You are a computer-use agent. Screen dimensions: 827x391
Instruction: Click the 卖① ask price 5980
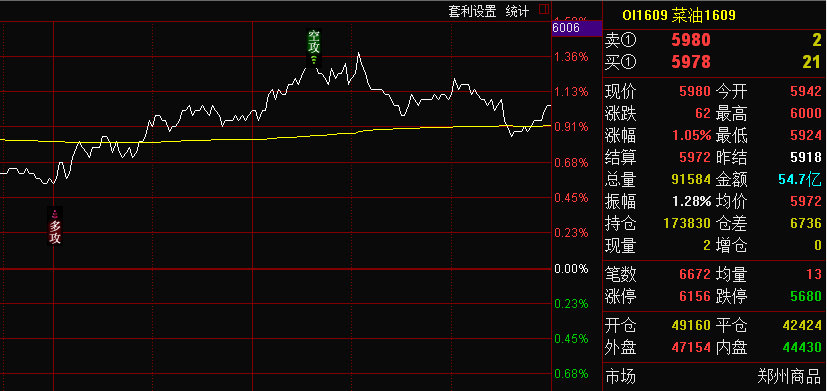coord(691,40)
